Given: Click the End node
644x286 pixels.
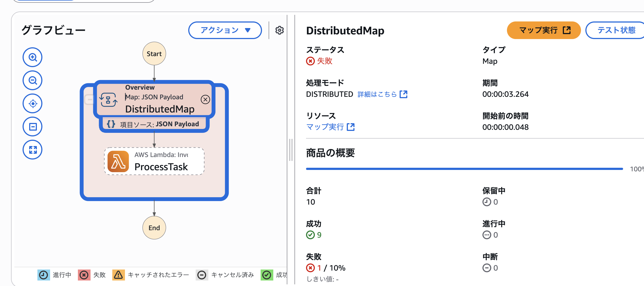Looking at the screenshot, I should point(154,228).
